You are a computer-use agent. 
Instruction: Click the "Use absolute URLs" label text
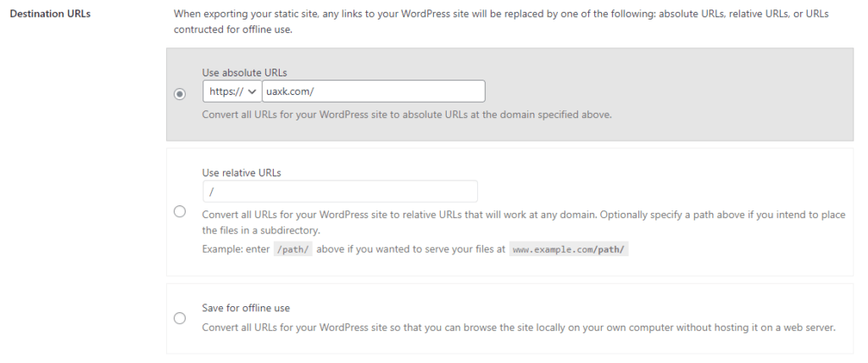244,73
